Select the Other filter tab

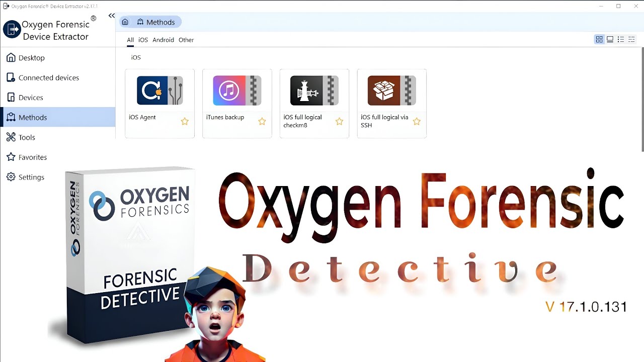tap(186, 40)
